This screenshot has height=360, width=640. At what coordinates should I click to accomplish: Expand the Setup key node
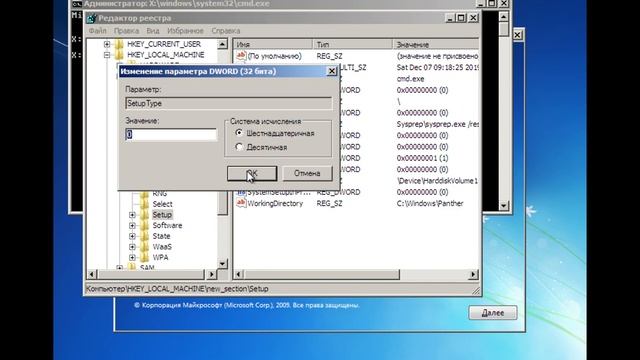click(132, 215)
